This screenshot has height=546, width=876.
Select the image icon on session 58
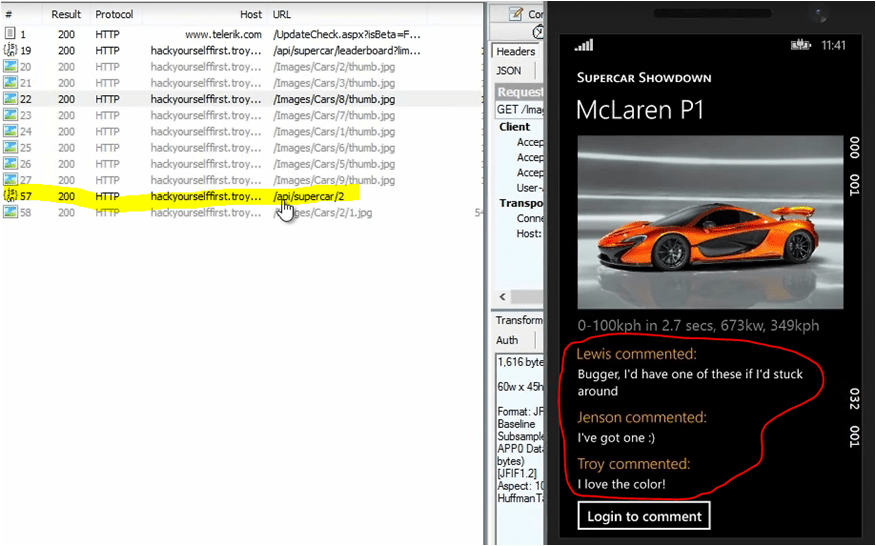11,213
